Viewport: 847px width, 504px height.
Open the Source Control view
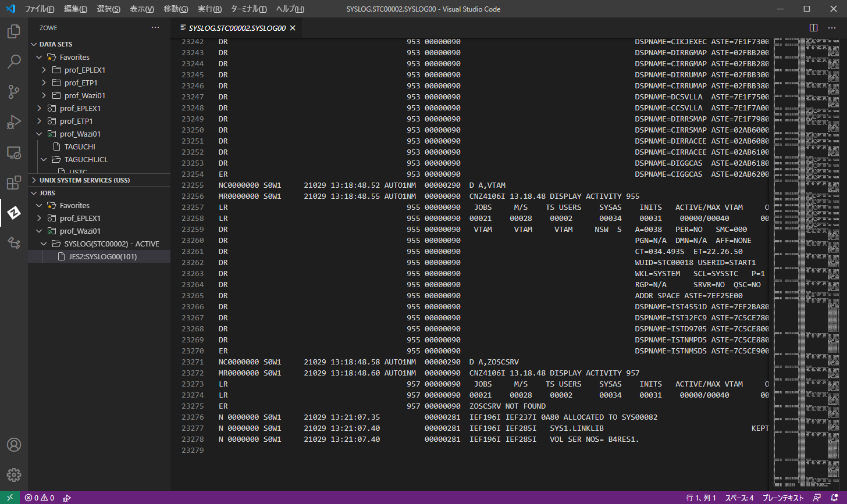click(14, 91)
